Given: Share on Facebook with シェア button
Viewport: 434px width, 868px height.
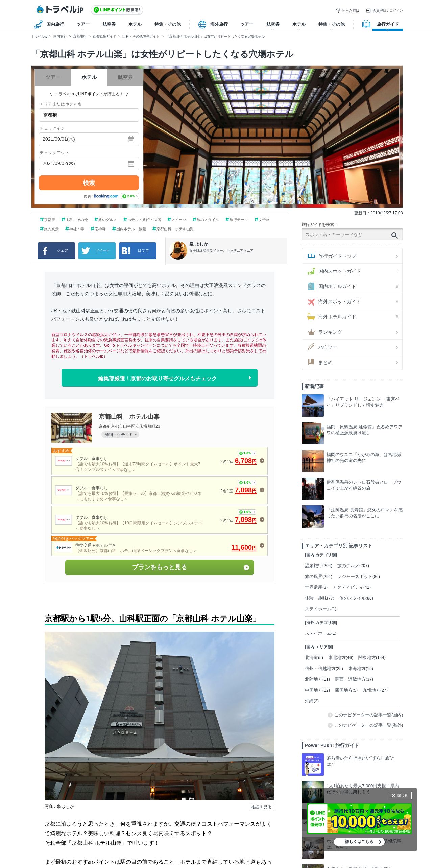Looking at the screenshot, I should (x=56, y=251).
